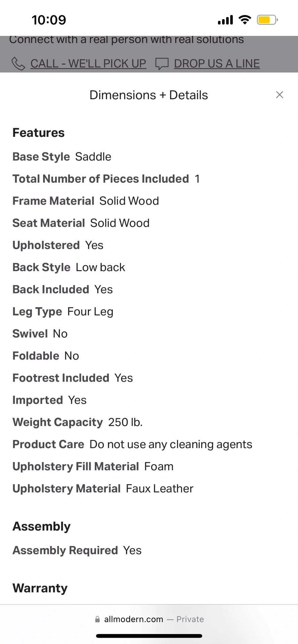Tap the chat bubble icon
Screen dimensions: 298x644
click(x=162, y=63)
